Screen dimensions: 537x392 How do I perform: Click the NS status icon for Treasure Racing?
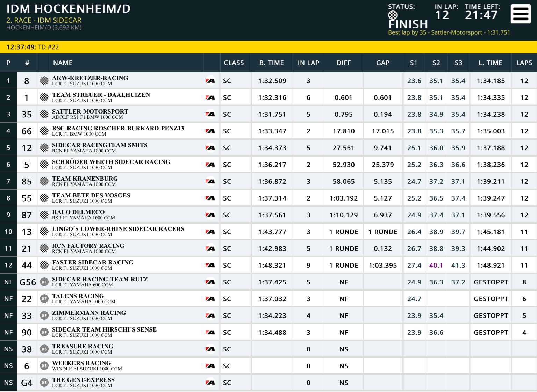(x=44, y=349)
